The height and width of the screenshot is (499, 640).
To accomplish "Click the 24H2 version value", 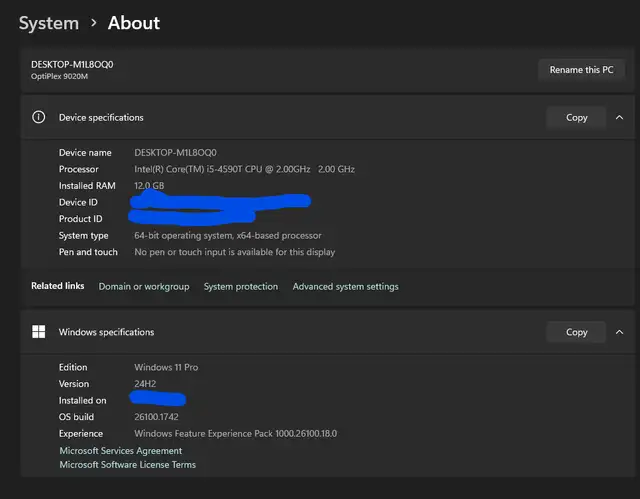I will [x=145, y=384].
